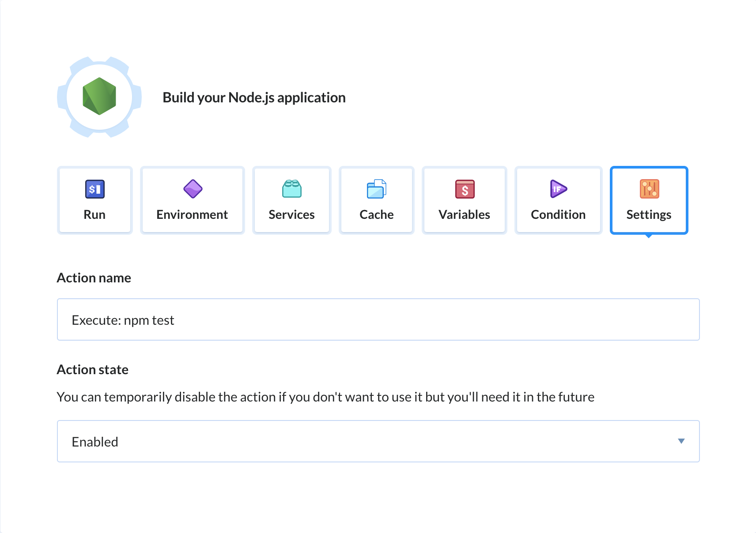Click the Cache documents icon
This screenshot has width=756, height=533.
pyautogui.click(x=376, y=189)
